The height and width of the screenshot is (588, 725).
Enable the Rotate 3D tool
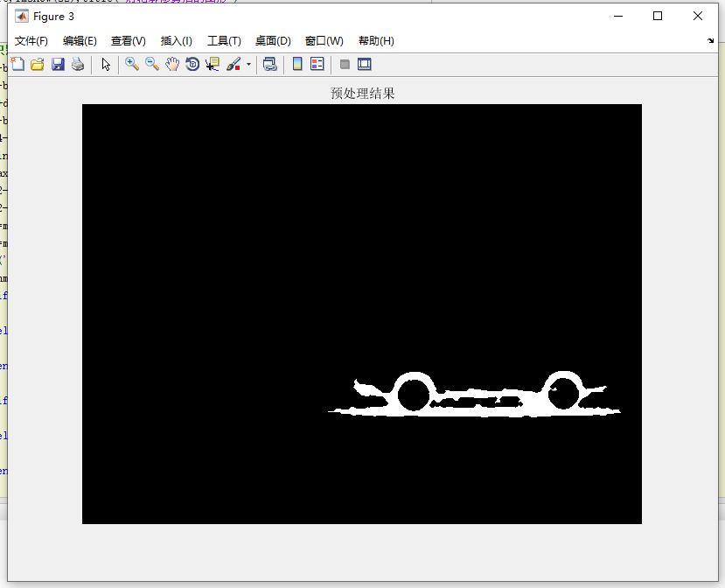point(192,64)
